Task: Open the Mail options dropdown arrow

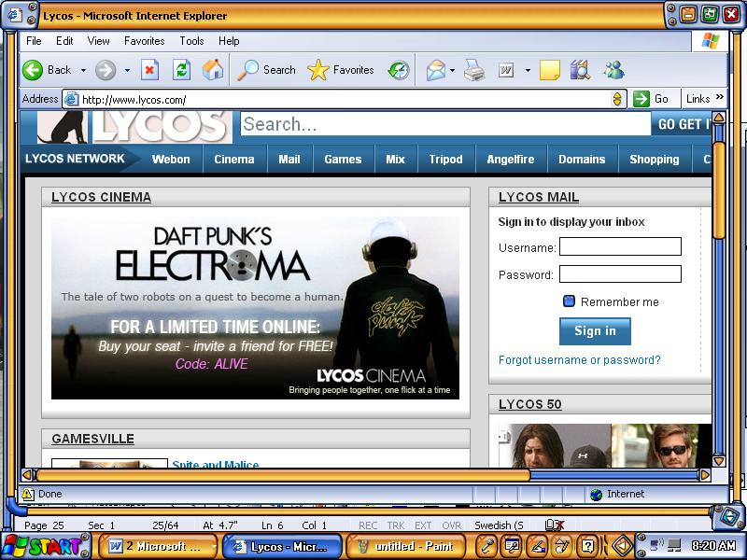Action: 453,71
